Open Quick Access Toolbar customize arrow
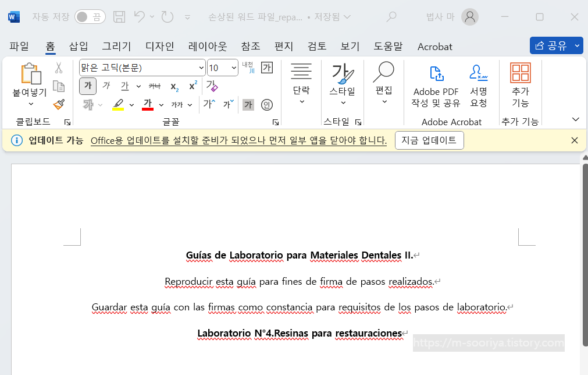Viewport: 588px width, 375px height. click(187, 17)
